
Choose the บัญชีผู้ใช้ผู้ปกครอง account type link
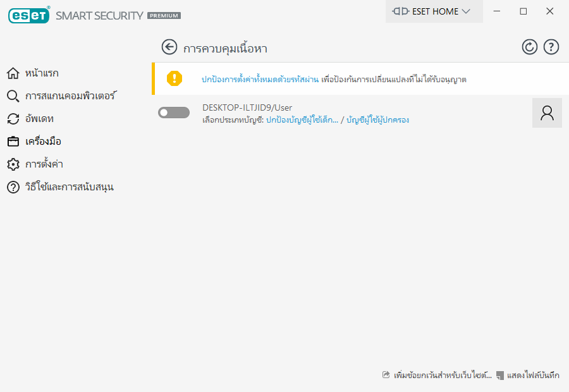tap(378, 119)
